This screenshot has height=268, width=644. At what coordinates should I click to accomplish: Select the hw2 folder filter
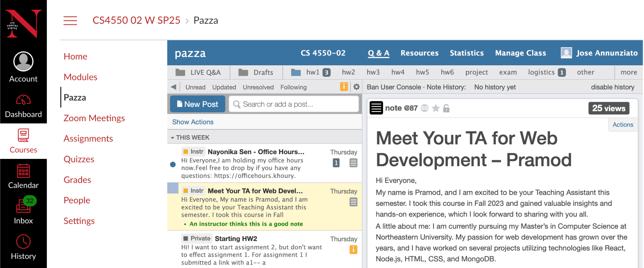click(x=348, y=72)
